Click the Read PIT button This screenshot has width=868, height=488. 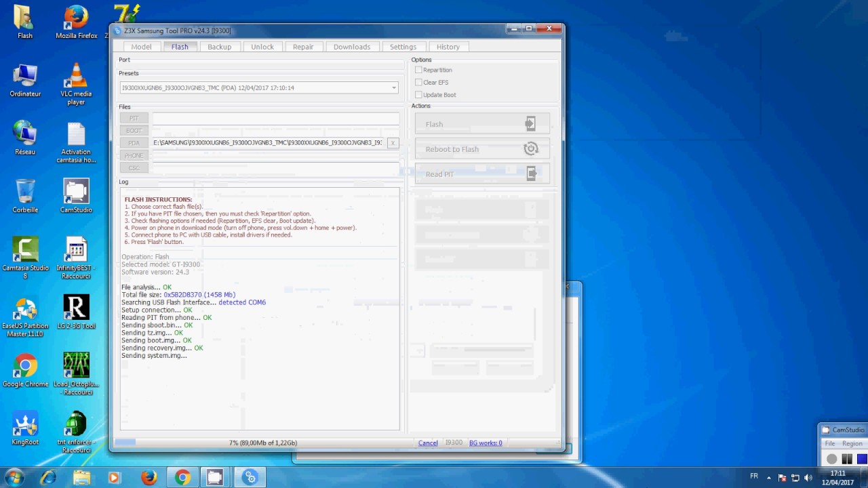(482, 174)
